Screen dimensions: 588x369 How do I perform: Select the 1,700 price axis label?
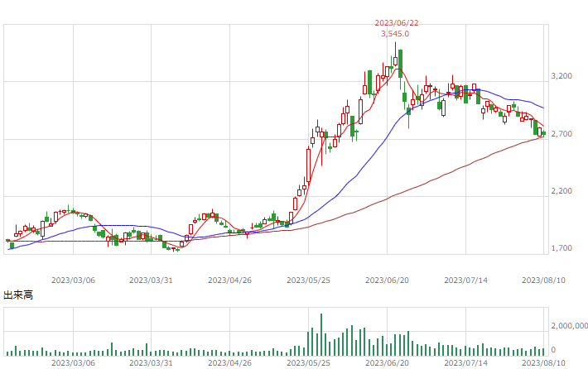tap(561, 248)
